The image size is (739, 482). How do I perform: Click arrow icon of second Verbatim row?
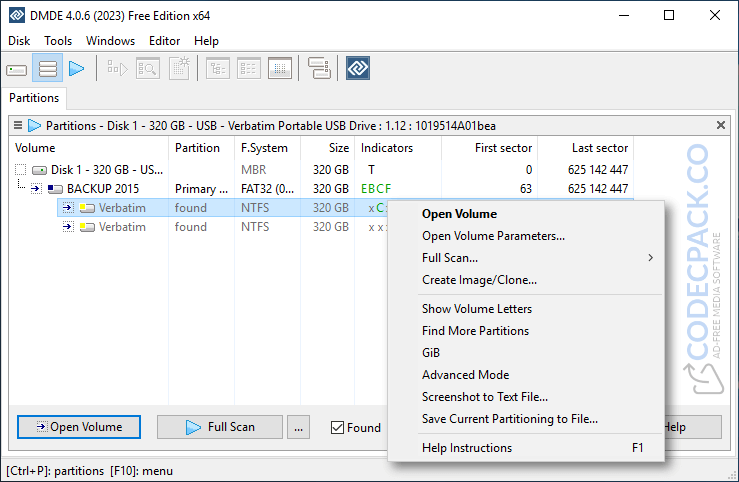coord(68,227)
